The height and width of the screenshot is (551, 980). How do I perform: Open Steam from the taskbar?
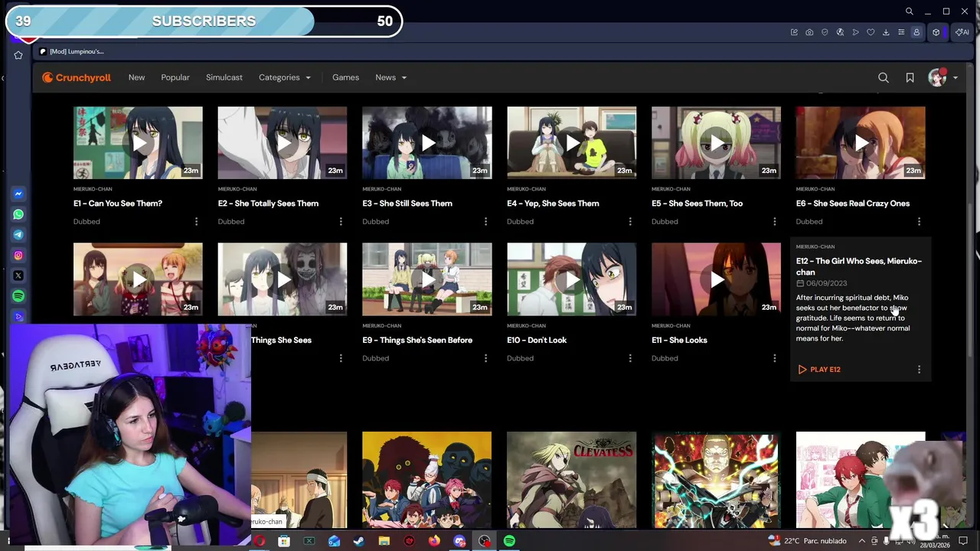[358, 541]
